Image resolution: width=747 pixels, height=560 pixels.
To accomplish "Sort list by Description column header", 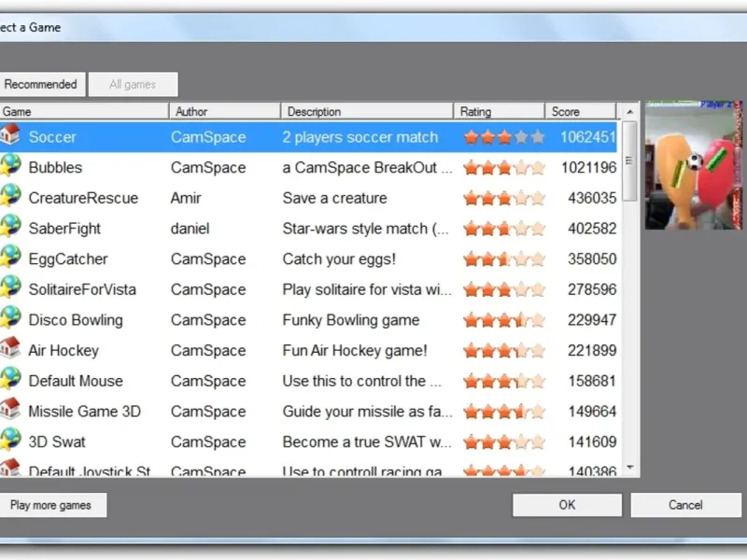I will pyautogui.click(x=367, y=111).
